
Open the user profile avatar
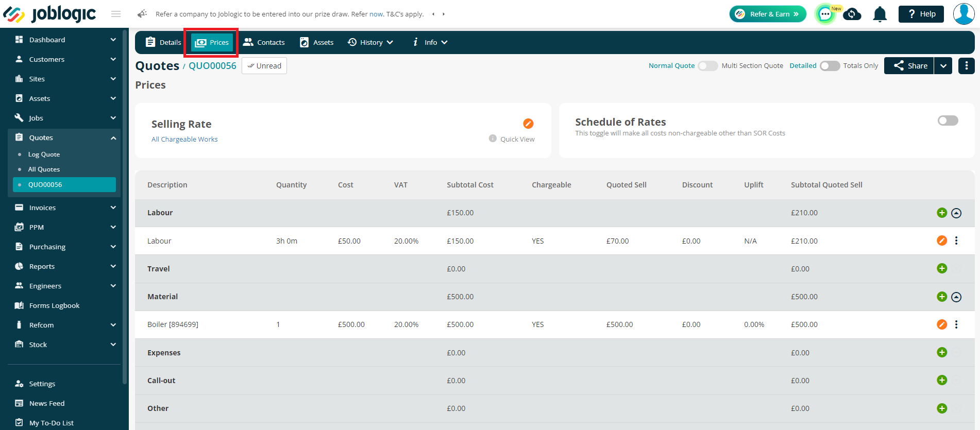click(964, 14)
